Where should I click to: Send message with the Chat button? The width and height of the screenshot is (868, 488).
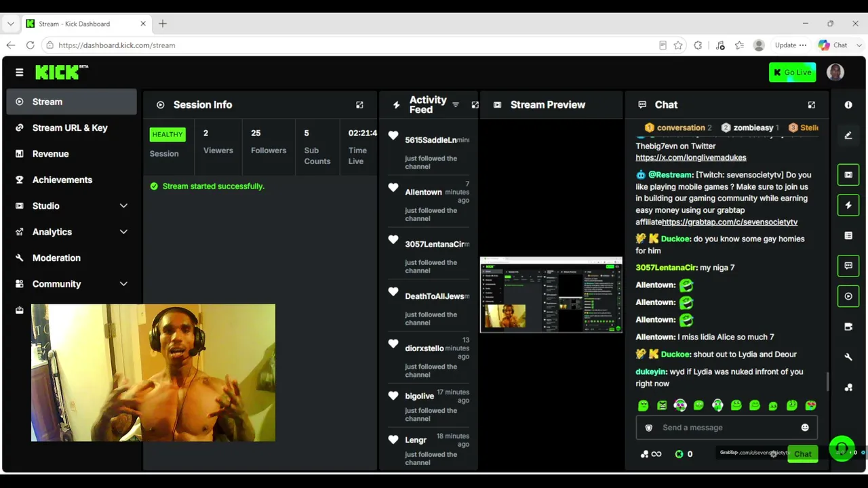pos(803,454)
